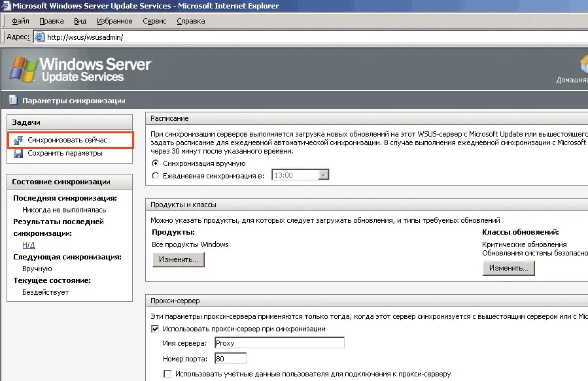This screenshot has width=588, height=381.
Task: Open the Файл menu
Action: (20, 21)
